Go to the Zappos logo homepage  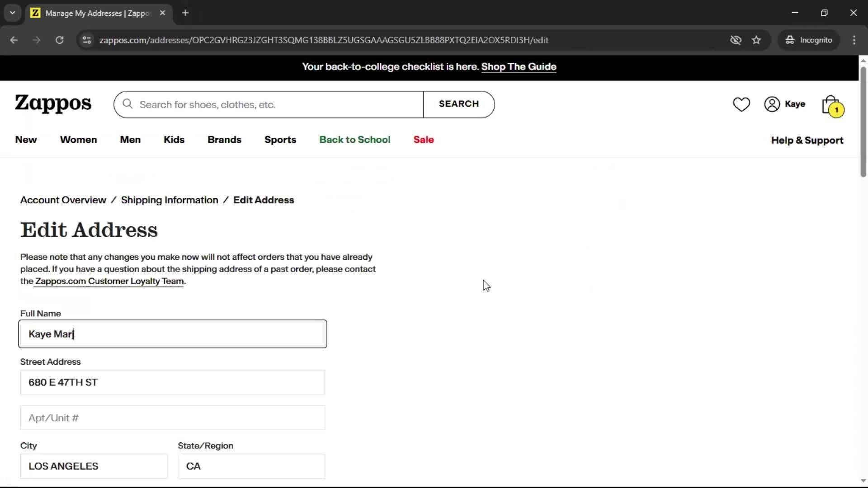[53, 104]
